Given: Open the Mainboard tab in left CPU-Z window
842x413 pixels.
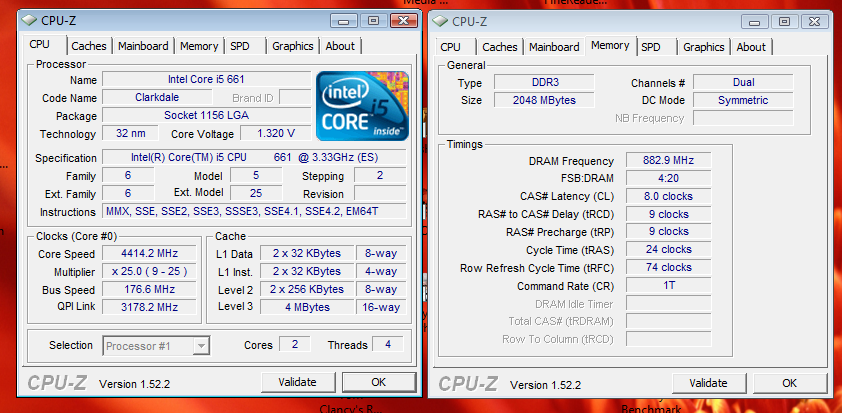Looking at the screenshot, I should point(143,46).
